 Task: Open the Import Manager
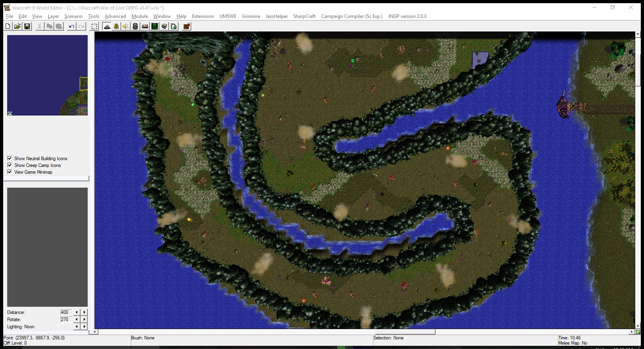click(174, 26)
